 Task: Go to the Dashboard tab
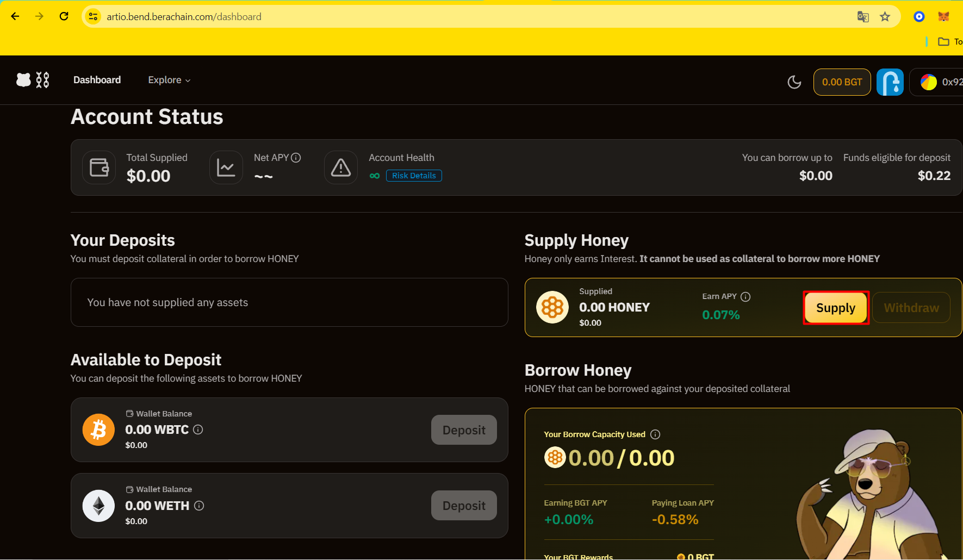coord(97,80)
